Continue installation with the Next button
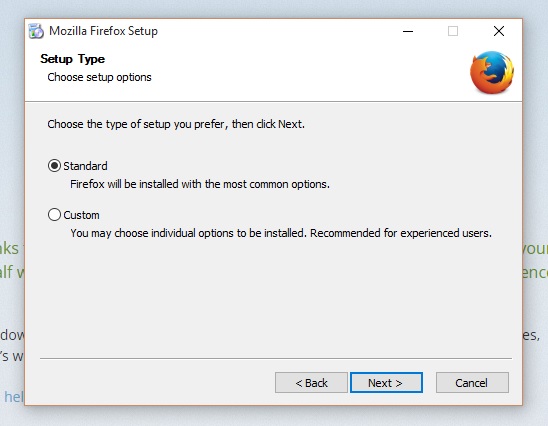 386,383
